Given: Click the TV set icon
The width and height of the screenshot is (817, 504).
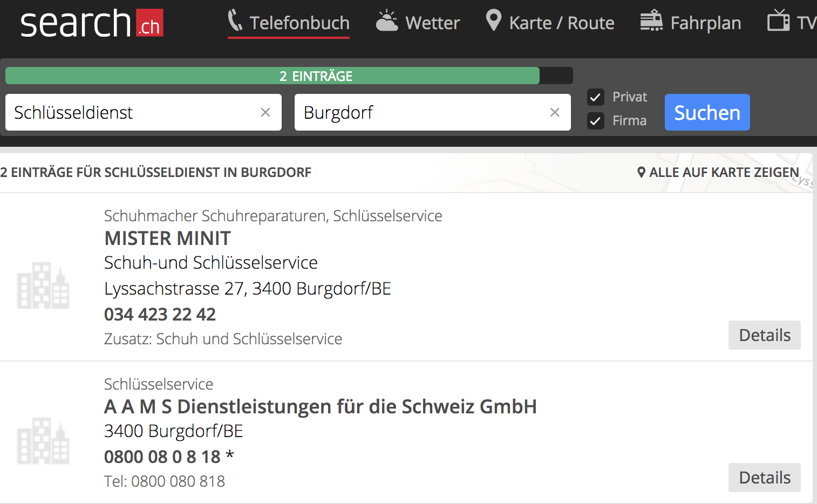Looking at the screenshot, I should tap(778, 20).
